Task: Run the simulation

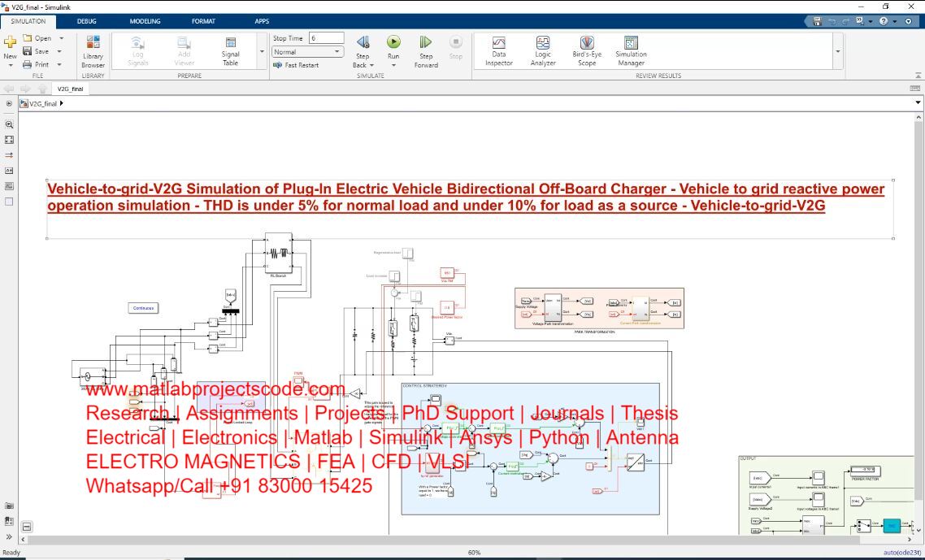Action: pos(393,42)
